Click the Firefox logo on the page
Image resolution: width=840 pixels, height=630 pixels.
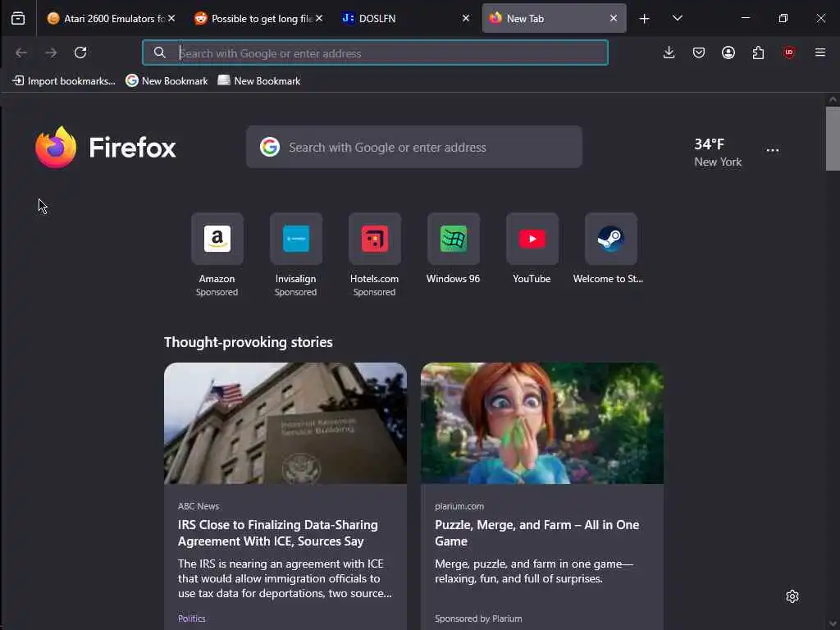point(105,148)
